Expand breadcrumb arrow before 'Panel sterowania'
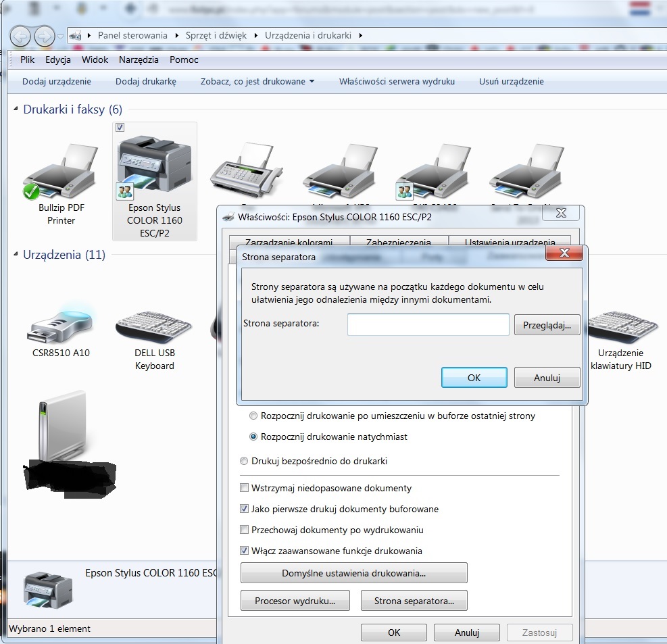This screenshot has width=667, height=644. pos(89,36)
